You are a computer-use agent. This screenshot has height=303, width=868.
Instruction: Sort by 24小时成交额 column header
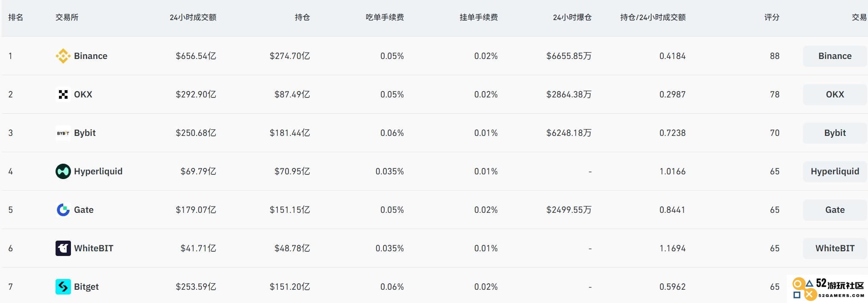click(x=193, y=18)
